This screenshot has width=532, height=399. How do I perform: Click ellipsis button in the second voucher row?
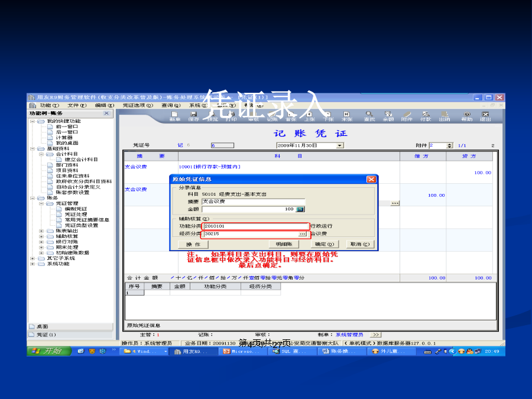tap(395, 203)
